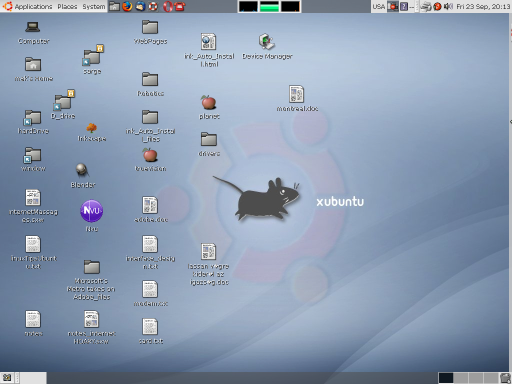Image resolution: width=512 pixels, height=384 pixels.
Task: Open the Places menu
Action: 67,6
